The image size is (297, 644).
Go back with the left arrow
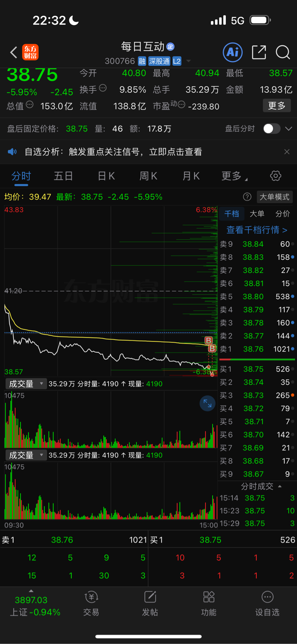pos(14,52)
